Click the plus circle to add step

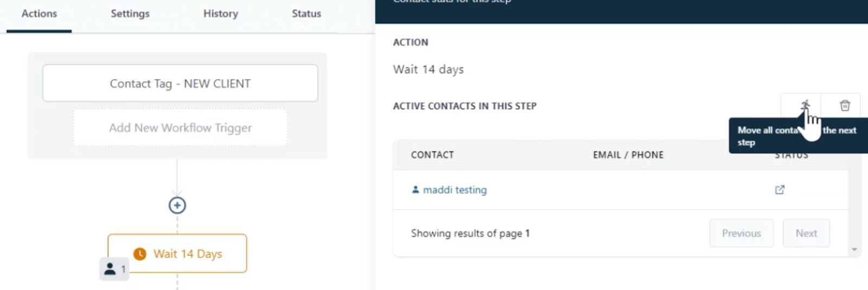(177, 205)
